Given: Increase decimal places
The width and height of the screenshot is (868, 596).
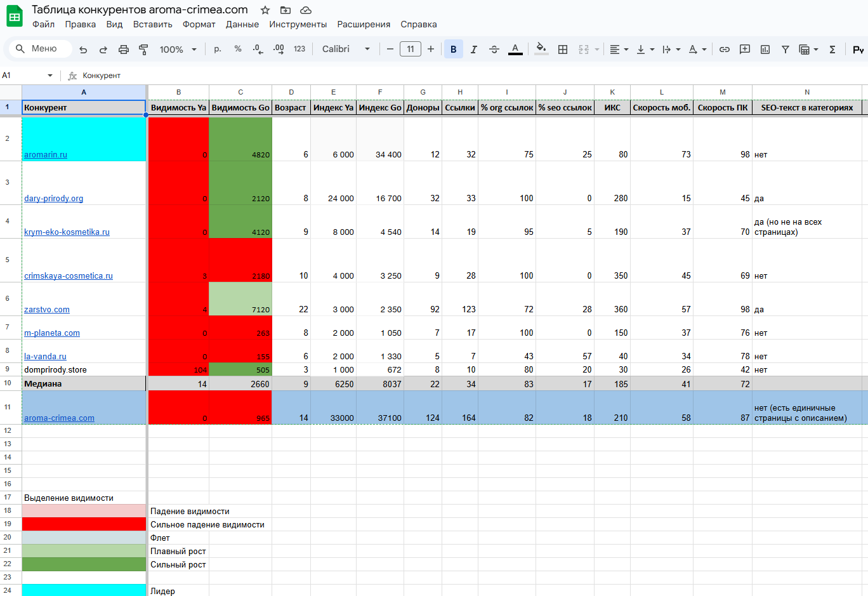Looking at the screenshot, I should [x=279, y=49].
